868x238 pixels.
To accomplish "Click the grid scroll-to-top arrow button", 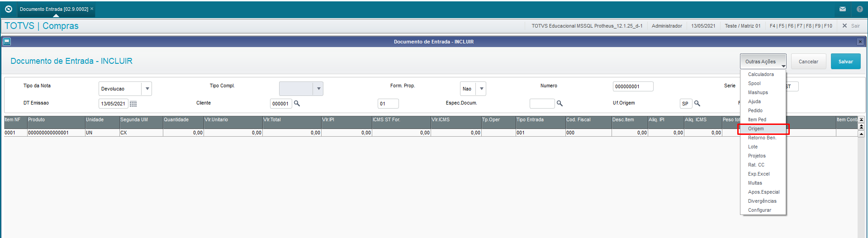I will click(x=861, y=119).
